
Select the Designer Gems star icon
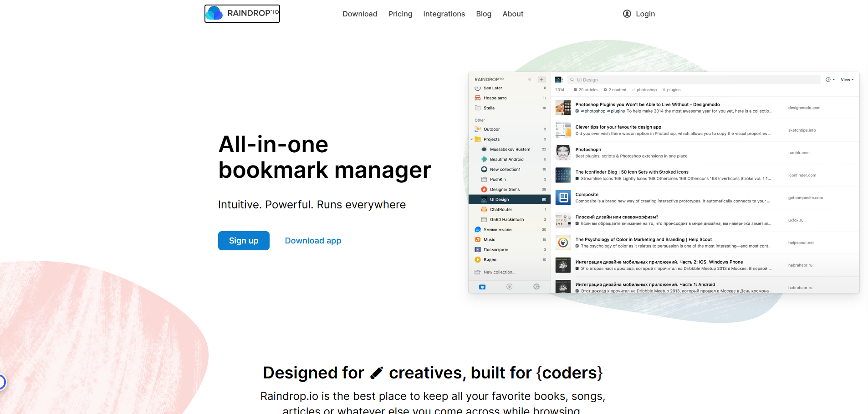[x=484, y=189]
